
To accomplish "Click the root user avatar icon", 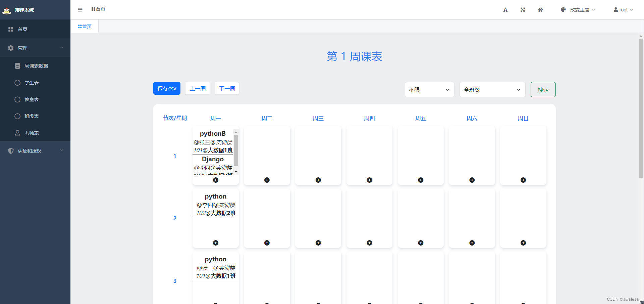I will pyautogui.click(x=616, y=10).
